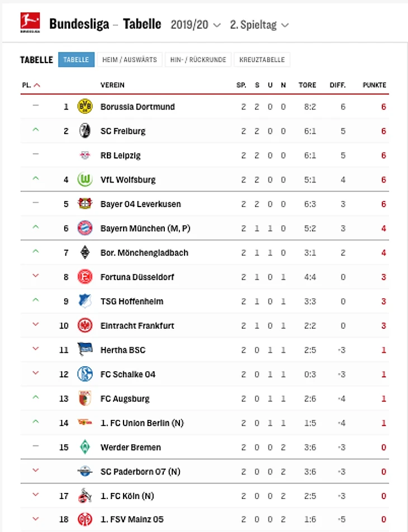Switch to Hin- / Rückrunde tab
Image resolution: width=408 pixels, height=532 pixels.
coord(198,60)
